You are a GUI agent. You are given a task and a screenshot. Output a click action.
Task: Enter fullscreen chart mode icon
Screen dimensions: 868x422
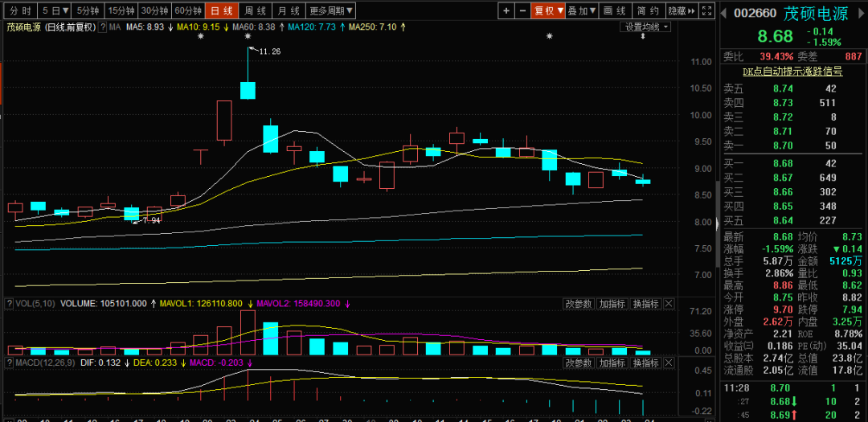pos(706,10)
